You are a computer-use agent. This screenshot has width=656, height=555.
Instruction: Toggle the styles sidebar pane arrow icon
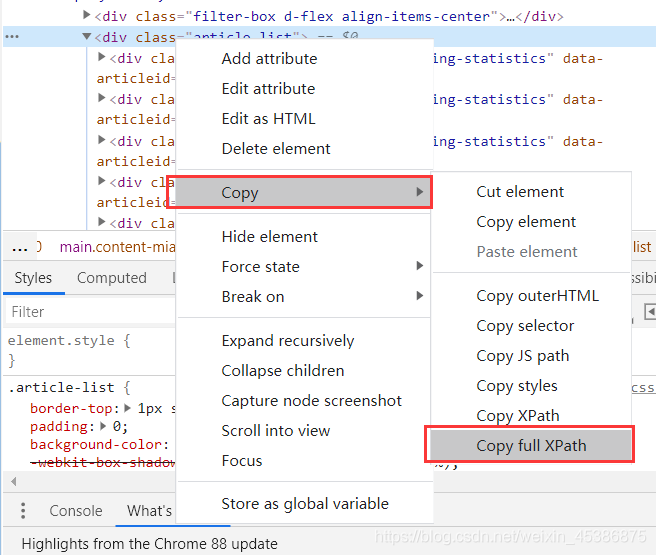click(650, 312)
